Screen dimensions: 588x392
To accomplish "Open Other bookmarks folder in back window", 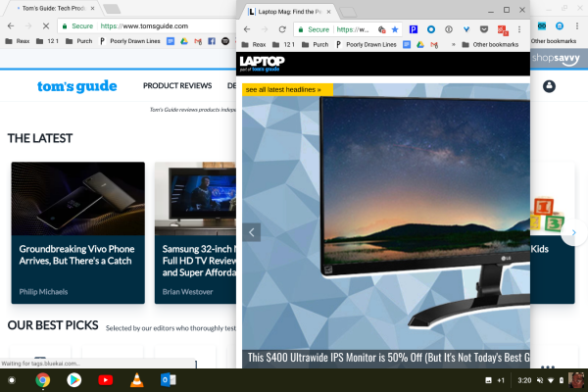I will (554, 41).
